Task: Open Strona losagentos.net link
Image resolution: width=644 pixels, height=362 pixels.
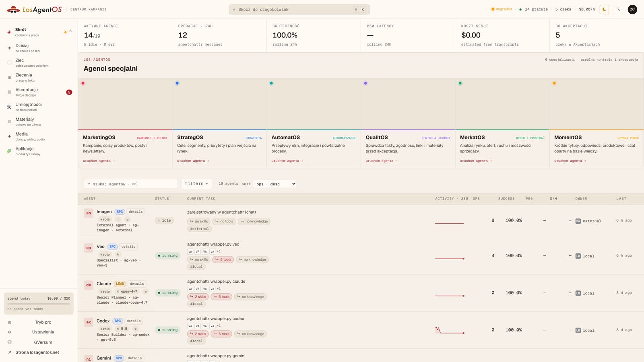Action: tap(37, 352)
